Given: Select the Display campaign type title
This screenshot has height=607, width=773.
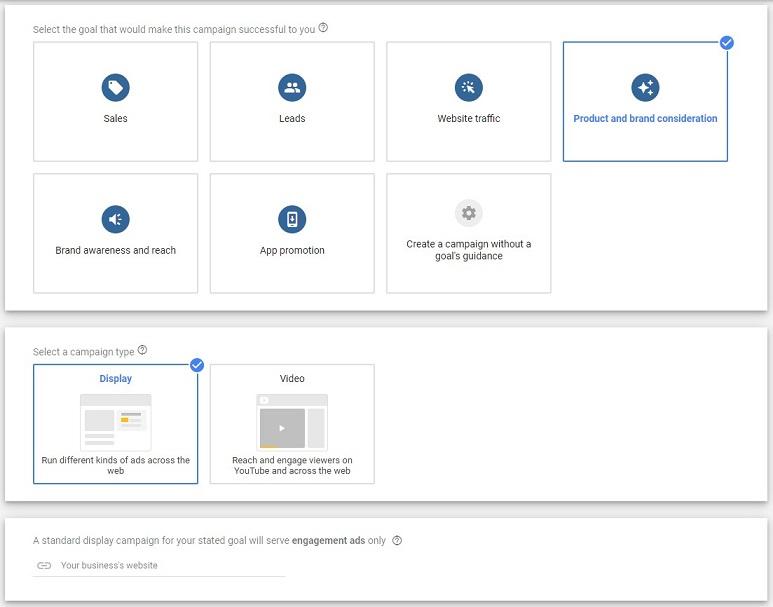Looking at the screenshot, I should click(x=115, y=378).
